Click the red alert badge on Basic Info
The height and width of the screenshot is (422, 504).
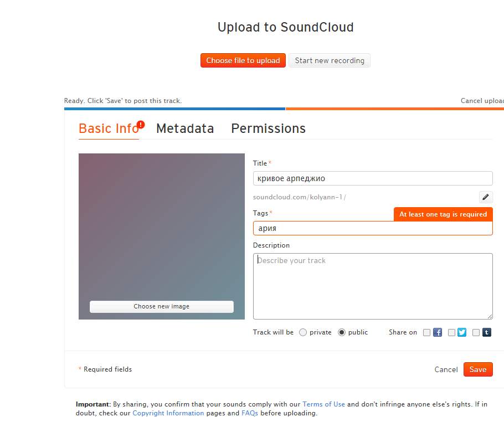click(x=141, y=125)
